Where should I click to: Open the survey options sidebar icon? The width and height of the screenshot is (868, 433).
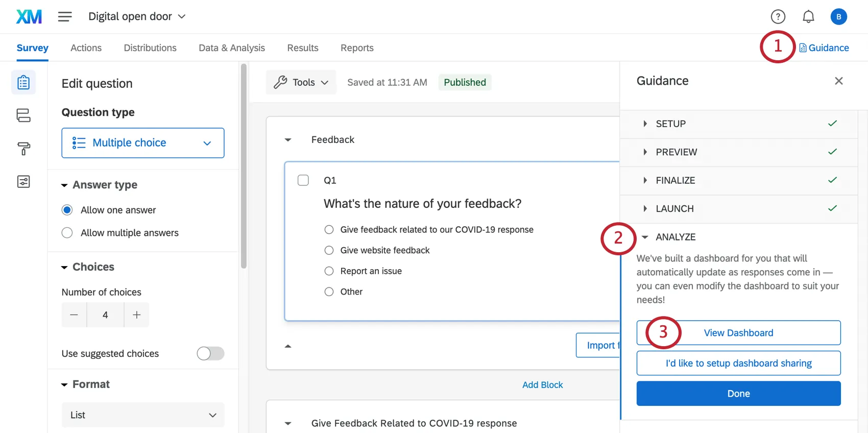point(23,182)
